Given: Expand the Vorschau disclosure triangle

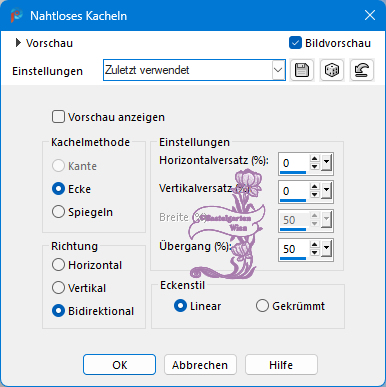Looking at the screenshot, I should pos(18,43).
